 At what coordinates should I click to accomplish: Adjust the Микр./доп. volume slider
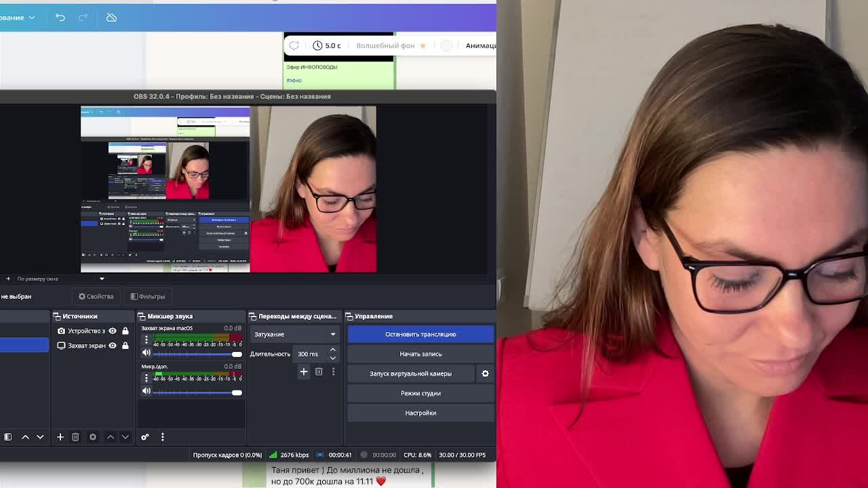click(x=197, y=392)
